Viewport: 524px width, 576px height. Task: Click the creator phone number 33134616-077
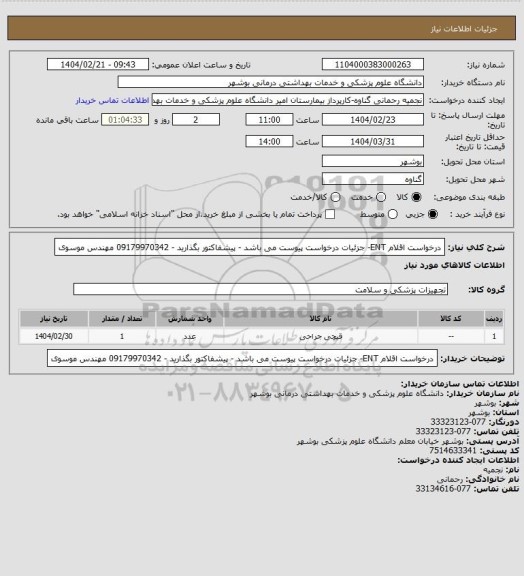443,489
